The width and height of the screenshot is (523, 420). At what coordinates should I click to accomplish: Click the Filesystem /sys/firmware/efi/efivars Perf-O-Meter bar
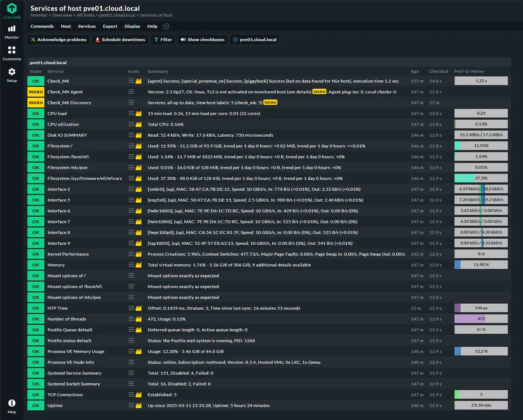click(x=481, y=178)
